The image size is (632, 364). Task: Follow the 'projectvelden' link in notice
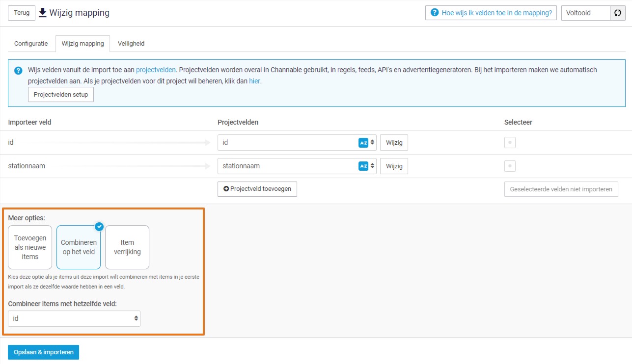[156, 70]
